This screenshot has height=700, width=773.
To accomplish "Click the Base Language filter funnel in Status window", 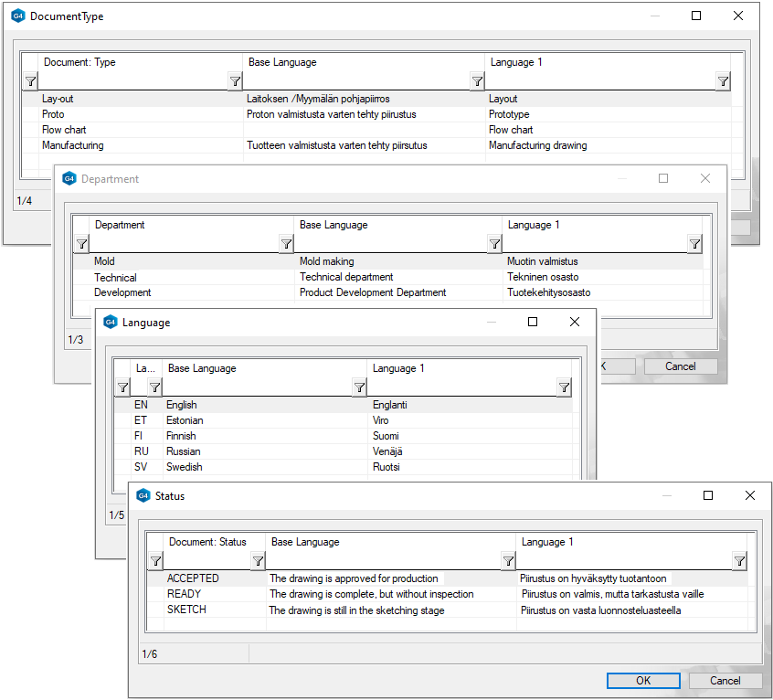I will (x=508, y=561).
